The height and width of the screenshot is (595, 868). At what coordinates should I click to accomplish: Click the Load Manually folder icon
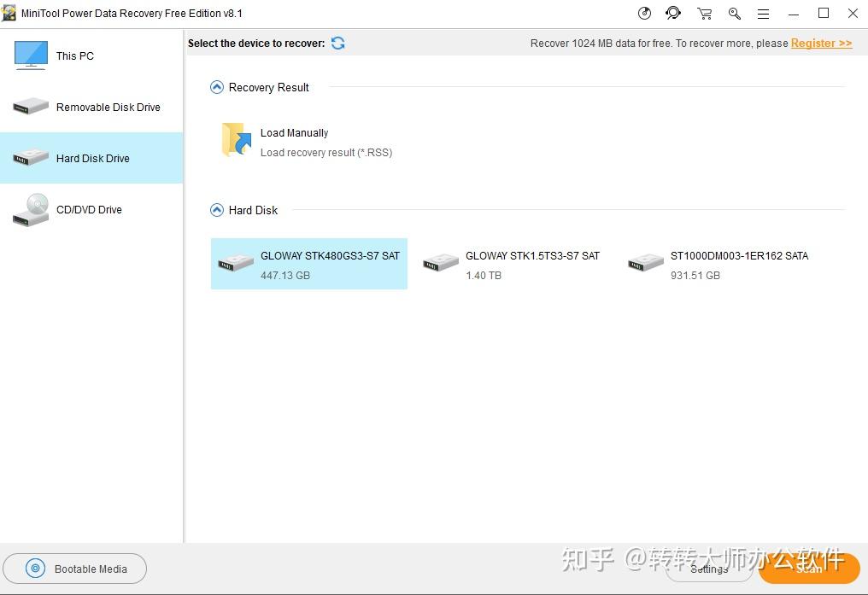[237, 140]
